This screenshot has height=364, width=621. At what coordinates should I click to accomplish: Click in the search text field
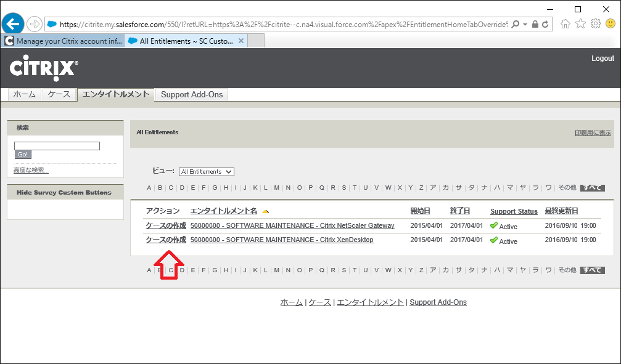point(57,146)
